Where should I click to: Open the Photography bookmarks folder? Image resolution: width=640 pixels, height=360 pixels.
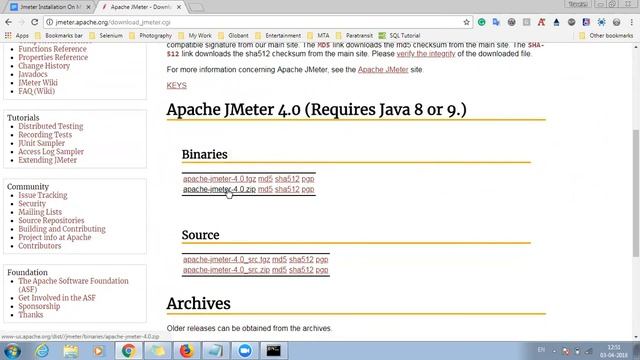coord(150,36)
